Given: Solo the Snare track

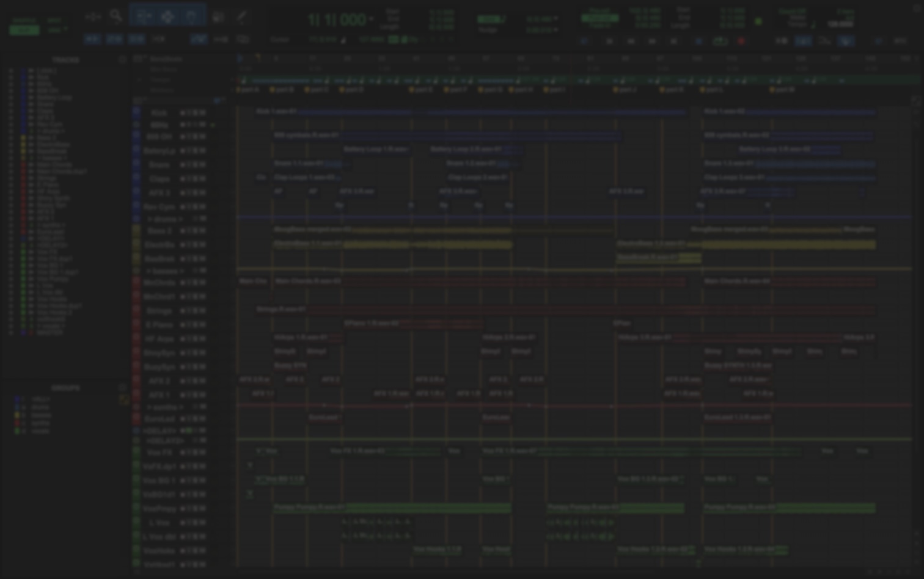Looking at the screenshot, I should 196,165.
